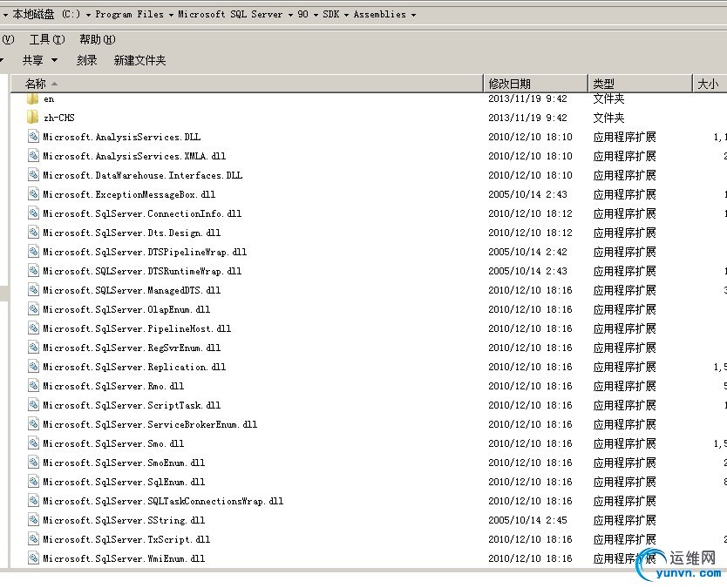Go to Microsoft SQL Server breadcrumb
727x588 pixels.
[x=230, y=14]
